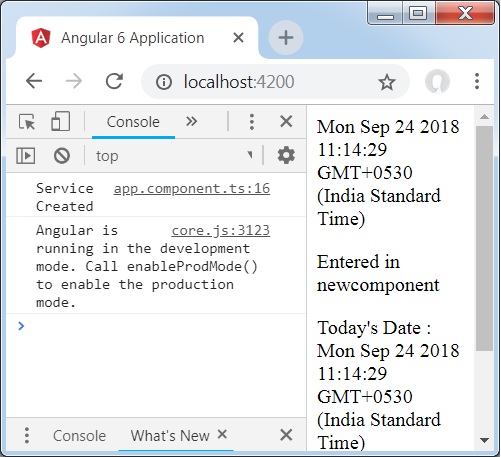Open the Chrome three-dot menu
The image size is (501, 457).
[477, 81]
